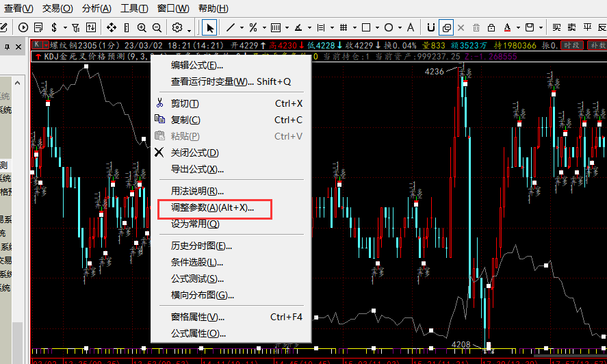Select the grid hash drawing tool
This screenshot has height=364, width=607.
(344, 27)
